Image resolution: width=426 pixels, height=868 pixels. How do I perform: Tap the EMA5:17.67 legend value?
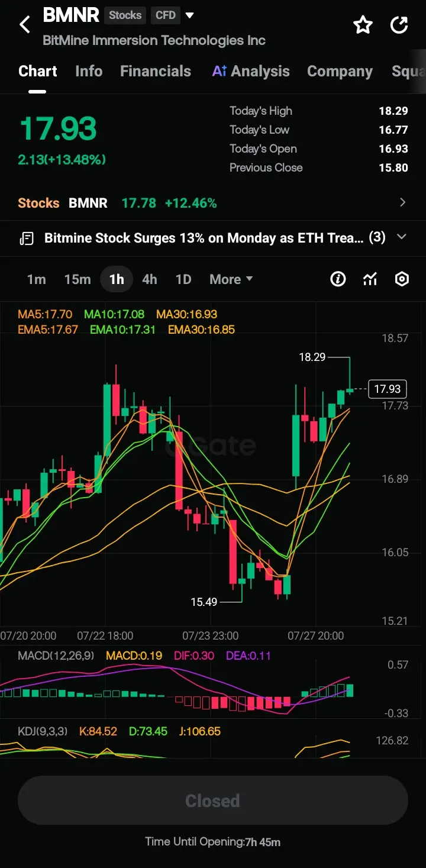[x=48, y=330]
